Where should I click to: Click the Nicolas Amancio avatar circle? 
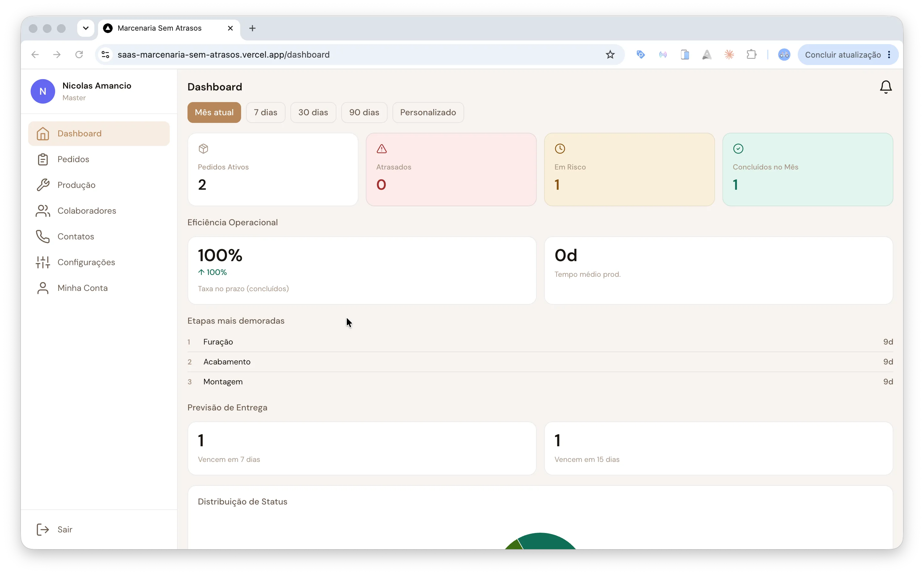pyautogui.click(x=43, y=91)
